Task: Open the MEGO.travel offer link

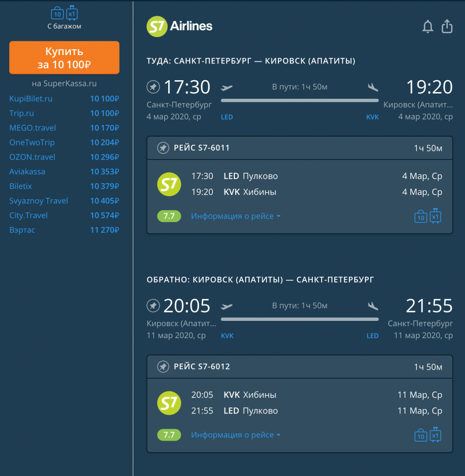Action: 33,128
